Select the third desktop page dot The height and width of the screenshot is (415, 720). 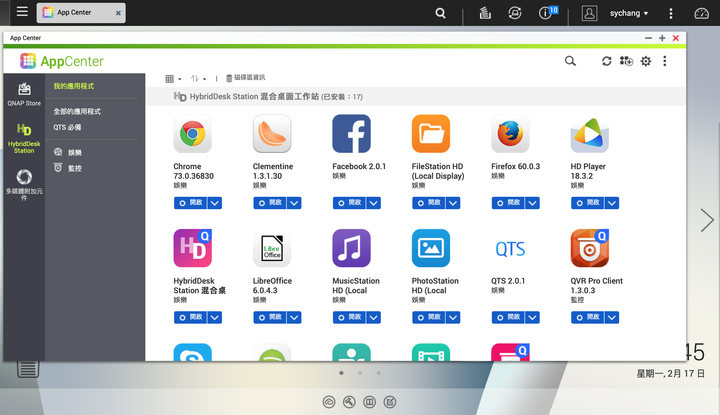click(x=378, y=373)
